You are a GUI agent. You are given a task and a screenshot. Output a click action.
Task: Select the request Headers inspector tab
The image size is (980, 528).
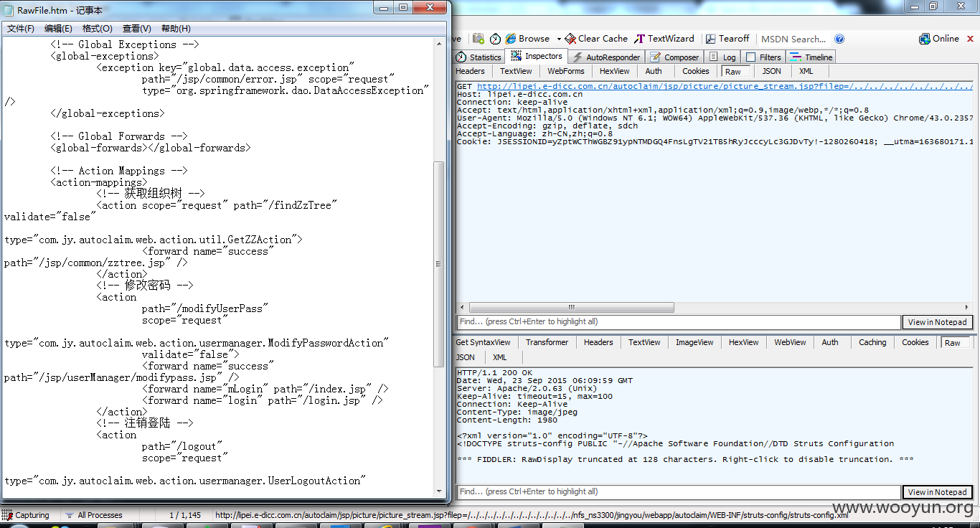click(x=471, y=71)
